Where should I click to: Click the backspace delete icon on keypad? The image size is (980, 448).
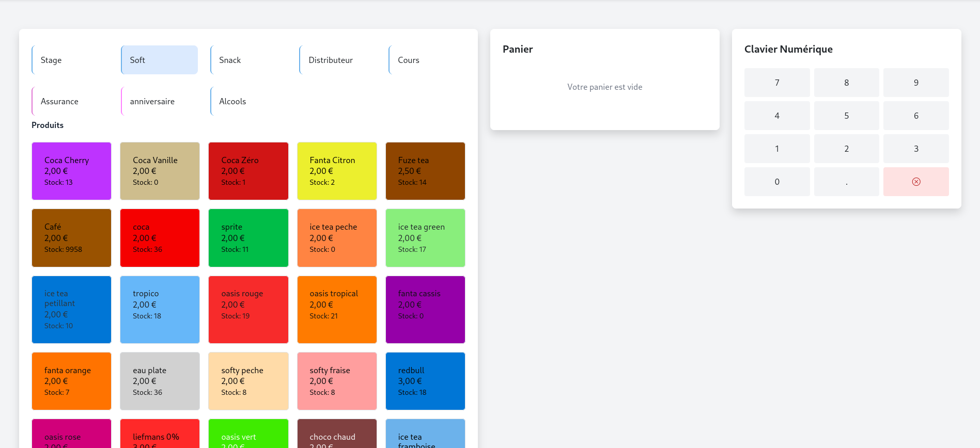(916, 182)
